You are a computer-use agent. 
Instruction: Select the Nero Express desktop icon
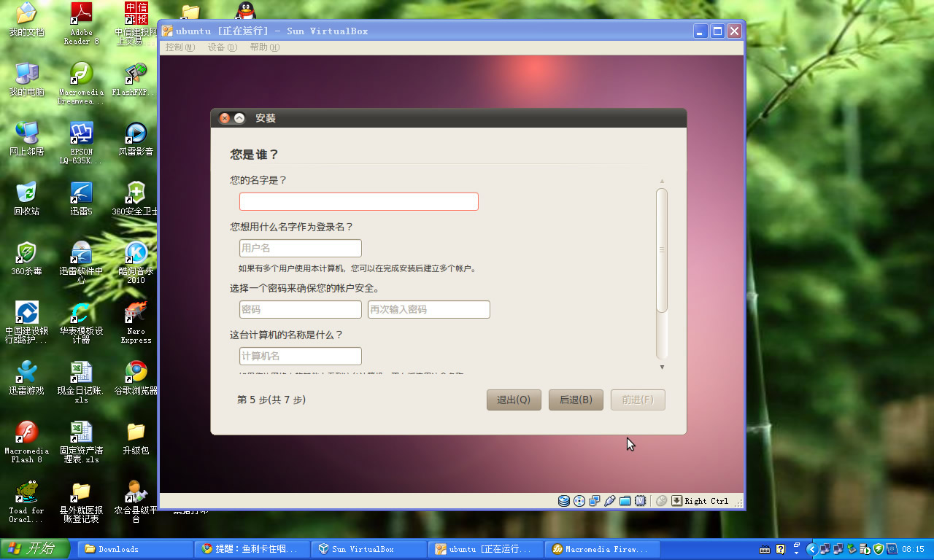click(x=136, y=323)
